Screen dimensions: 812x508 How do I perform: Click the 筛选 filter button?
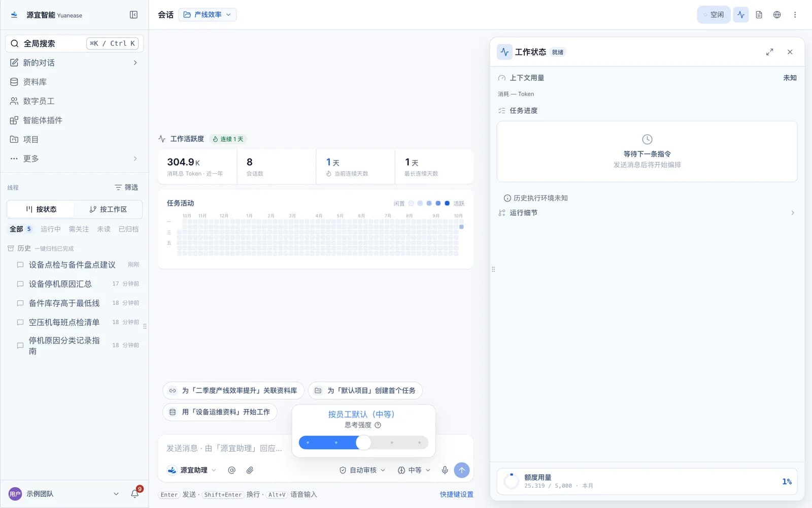point(126,187)
